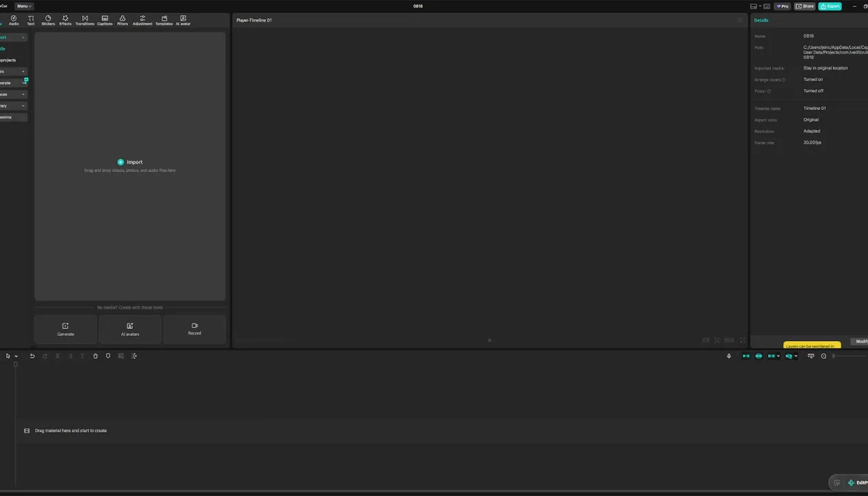Switch to the Stickers tab
The width and height of the screenshot is (868, 496).
click(x=48, y=20)
